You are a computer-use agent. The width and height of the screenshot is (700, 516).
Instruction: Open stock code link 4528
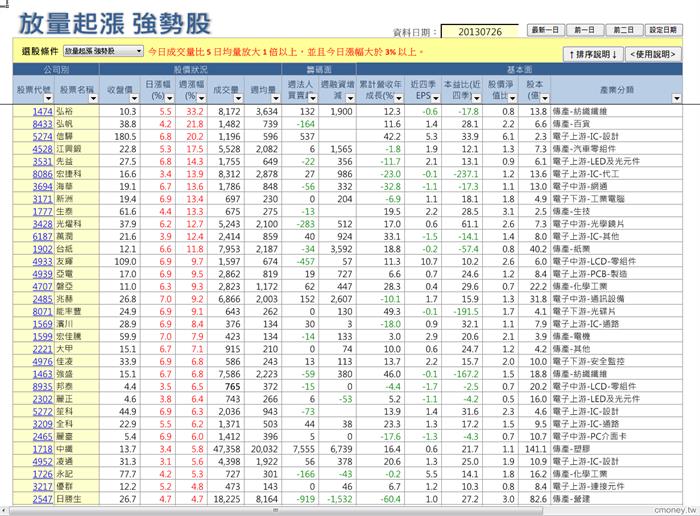coord(42,149)
